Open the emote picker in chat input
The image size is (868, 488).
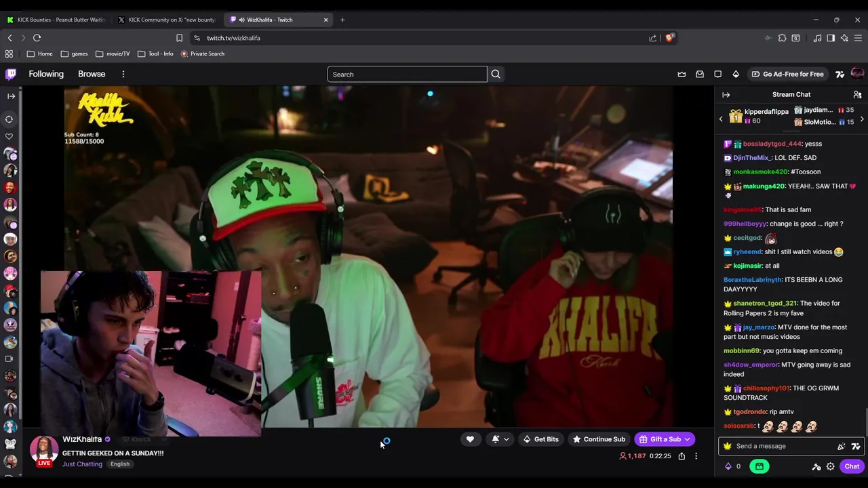coord(842,446)
